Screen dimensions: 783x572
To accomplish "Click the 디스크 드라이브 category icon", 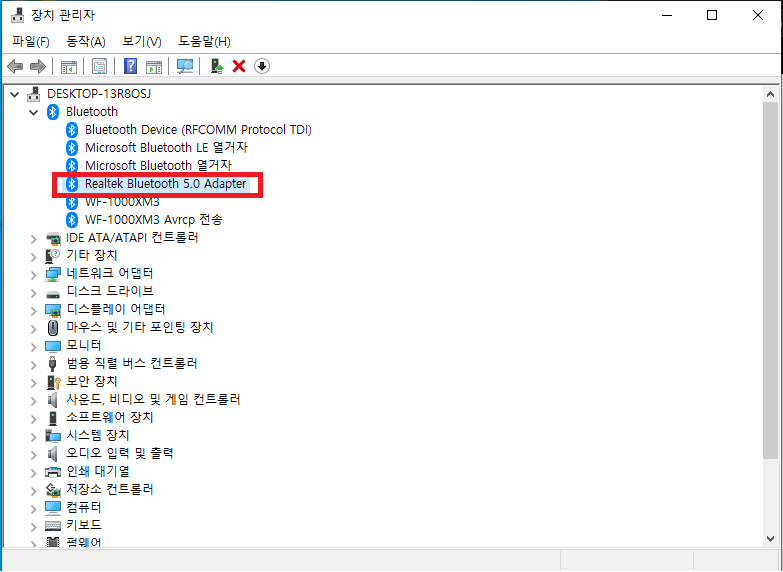I will click(53, 293).
